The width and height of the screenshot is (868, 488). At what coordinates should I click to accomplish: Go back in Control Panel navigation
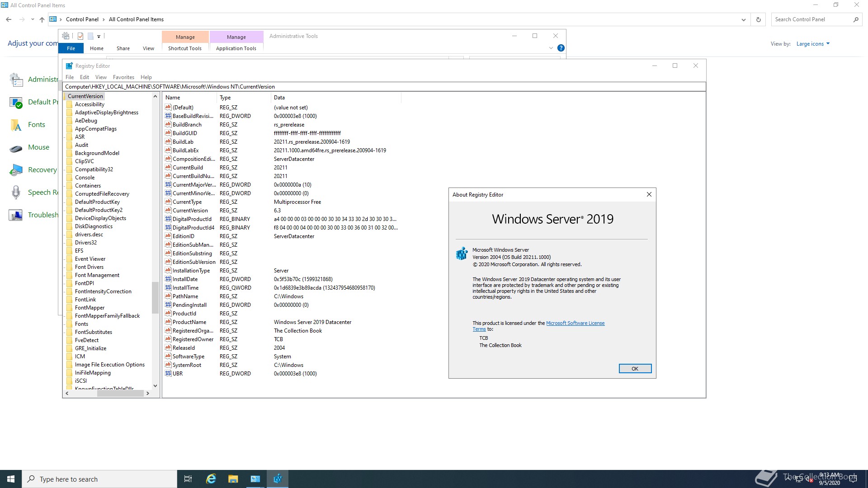pos(9,19)
